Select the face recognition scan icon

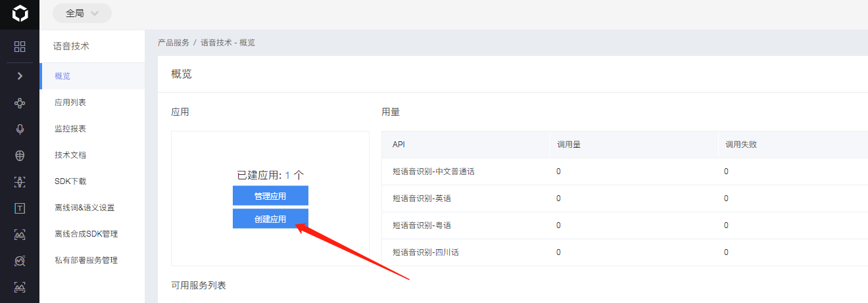coord(20,182)
